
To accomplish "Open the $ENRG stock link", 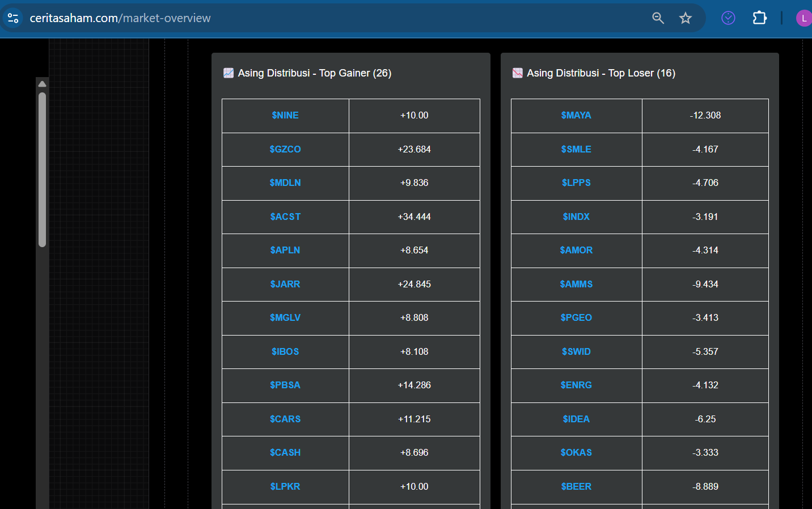I will pyautogui.click(x=576, y=385).
